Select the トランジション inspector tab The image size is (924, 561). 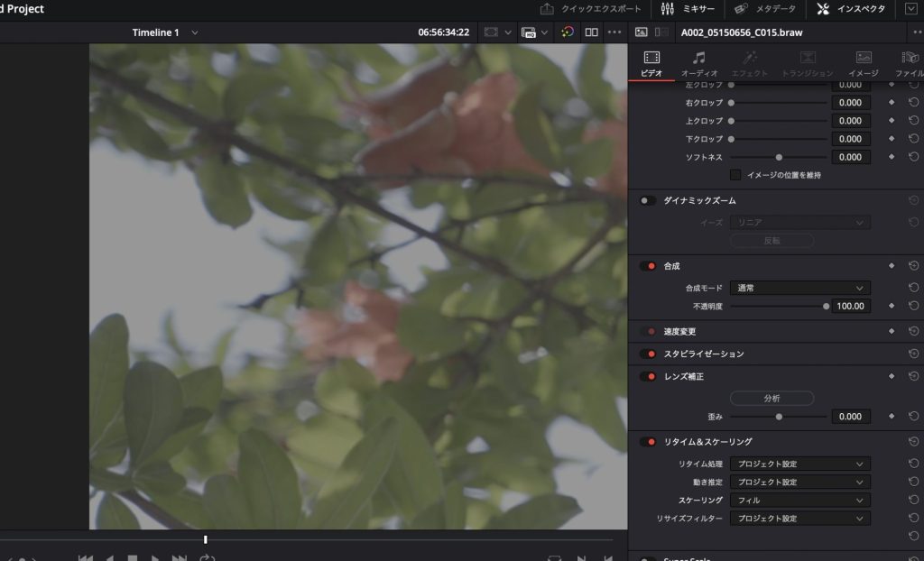tap(808, 64)
